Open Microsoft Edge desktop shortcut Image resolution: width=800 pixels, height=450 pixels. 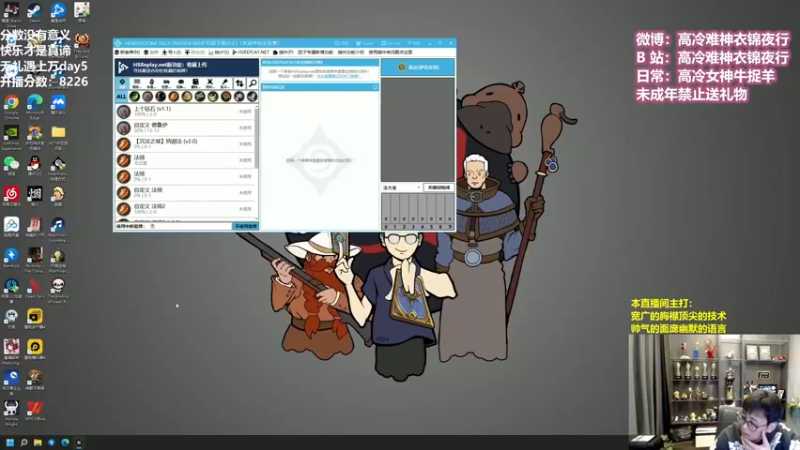35,107
